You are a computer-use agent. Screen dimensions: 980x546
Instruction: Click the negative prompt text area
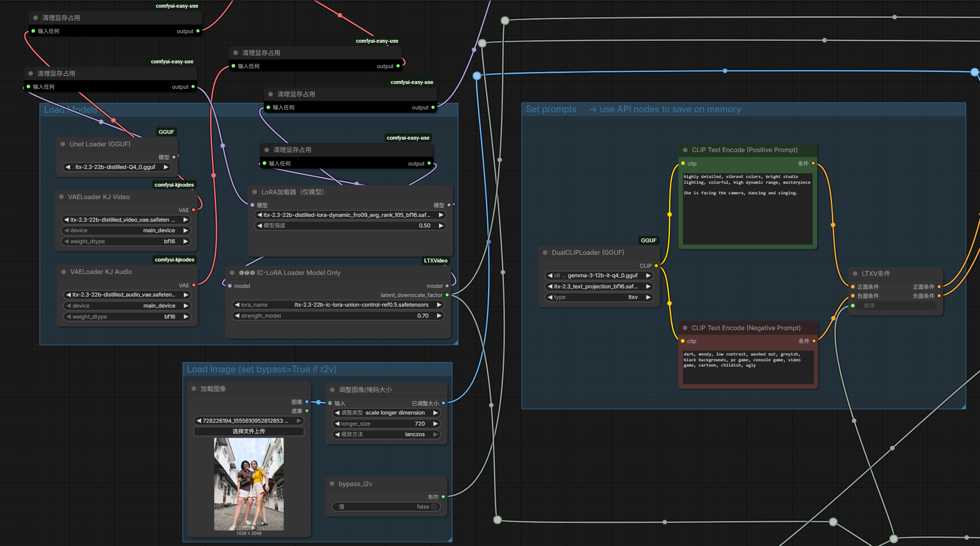tap(748, 367)
